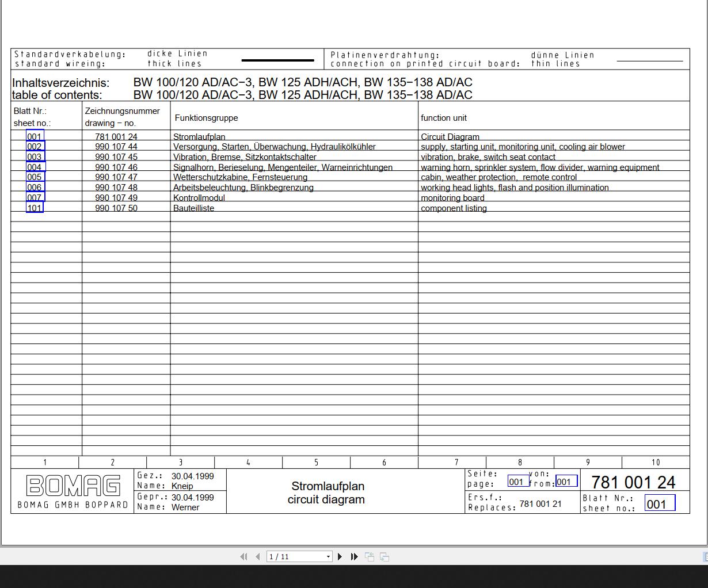Click drawing number 990 107 50

click(x=116, y=208)
